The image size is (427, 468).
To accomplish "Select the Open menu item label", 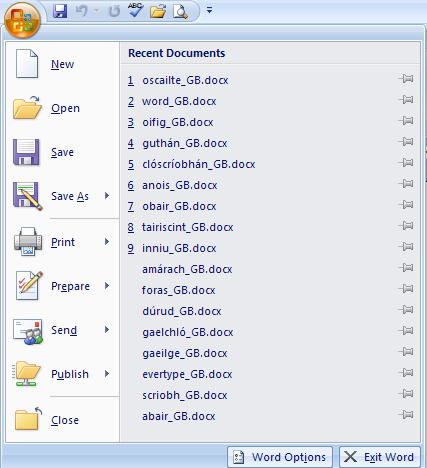I will point(65,108).
